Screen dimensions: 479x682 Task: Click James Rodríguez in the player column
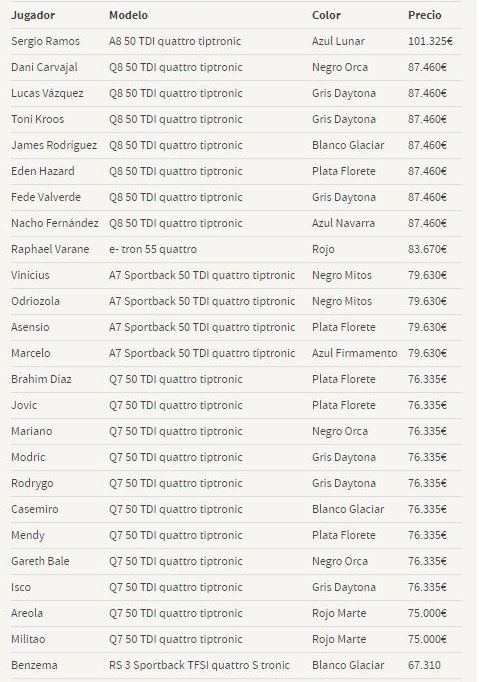point(54,145)
